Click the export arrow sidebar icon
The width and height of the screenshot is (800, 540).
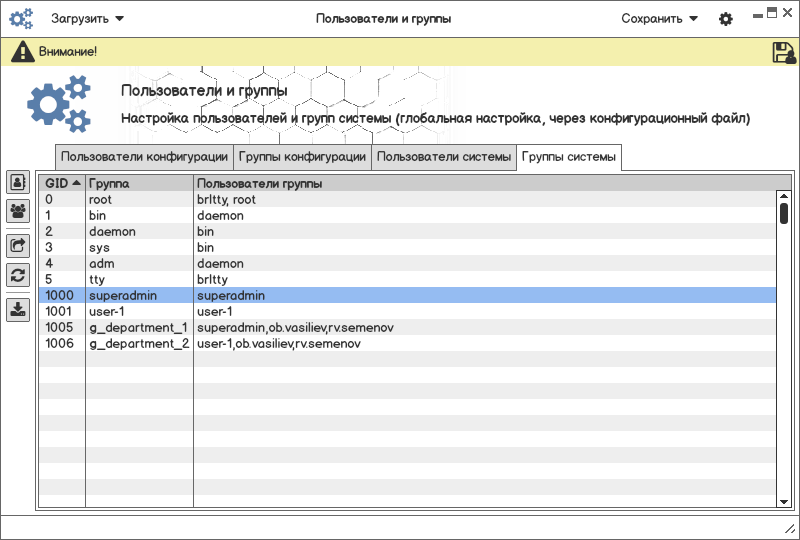18,245
